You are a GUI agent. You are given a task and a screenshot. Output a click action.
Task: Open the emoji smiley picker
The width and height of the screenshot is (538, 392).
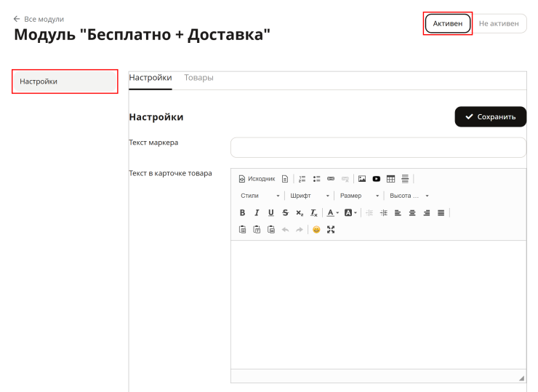pos(316,230)
